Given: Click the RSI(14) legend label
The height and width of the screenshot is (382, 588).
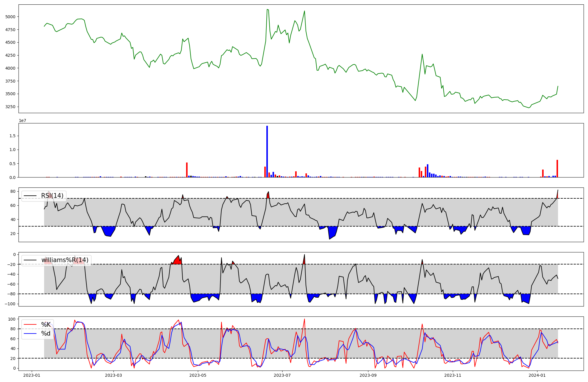Looking at the screenshot, I should click(x=52, y=196).
